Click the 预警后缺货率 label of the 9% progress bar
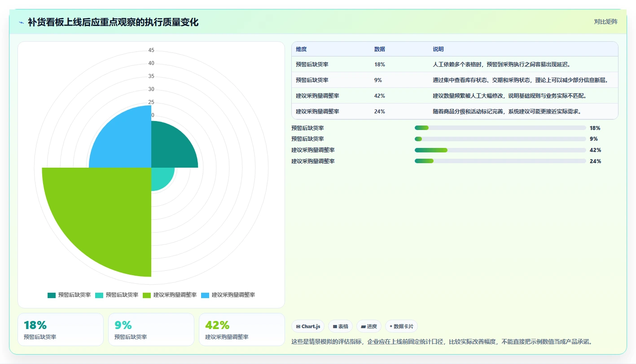This screenshot has height=364, width=636. pos(307,139)
